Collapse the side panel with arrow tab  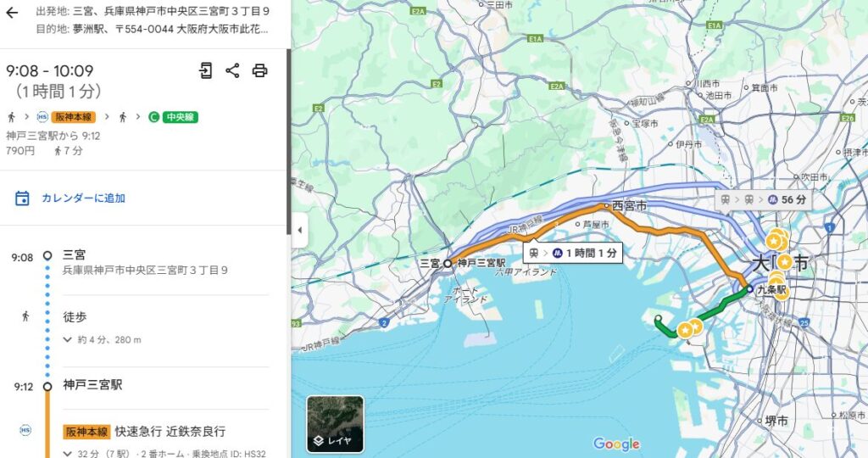point(299,230)
